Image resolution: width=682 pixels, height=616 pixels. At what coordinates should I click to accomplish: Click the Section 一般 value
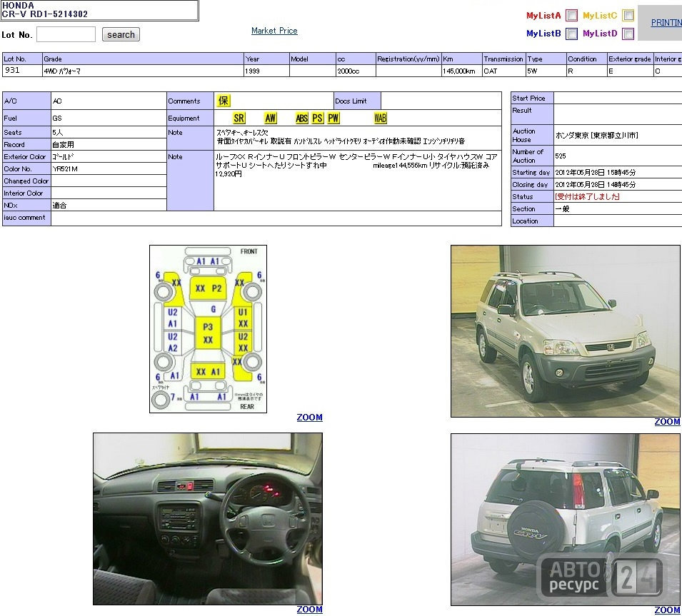click(563, 208)
